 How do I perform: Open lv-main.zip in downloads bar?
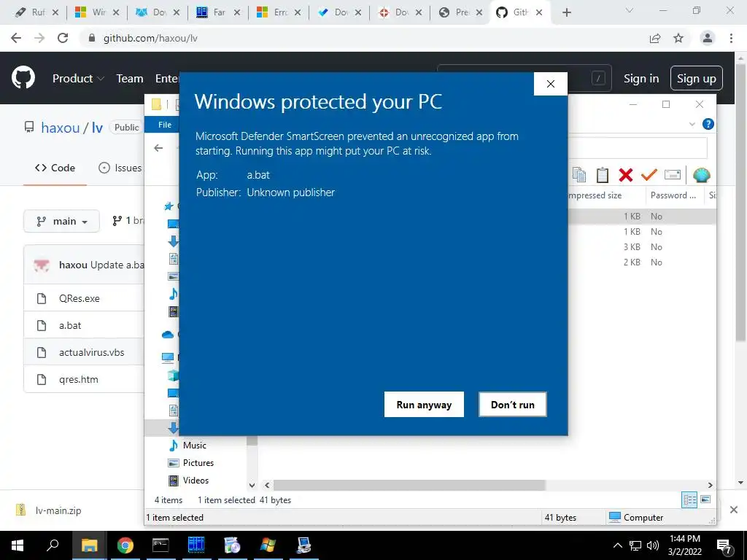click(49, 510)
